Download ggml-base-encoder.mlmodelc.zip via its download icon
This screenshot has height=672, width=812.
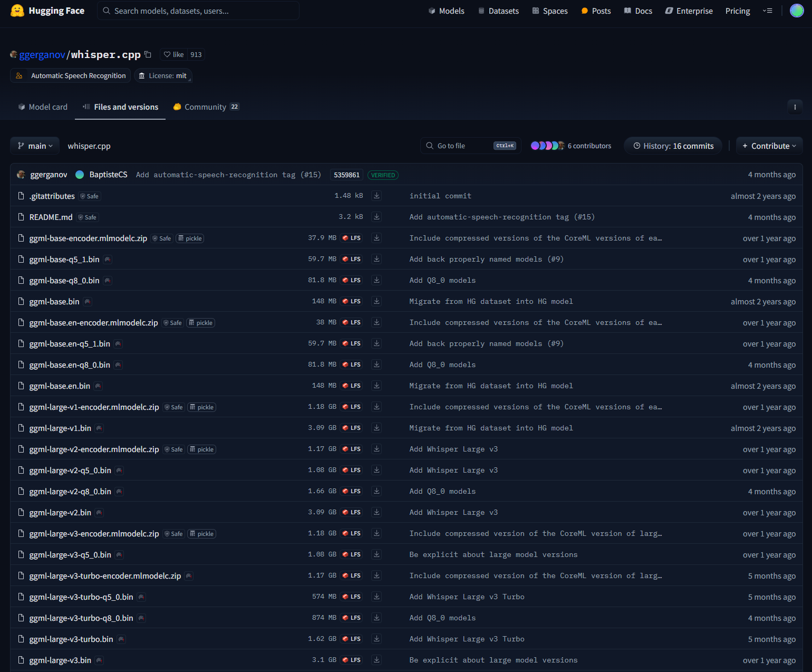(376, 238)
